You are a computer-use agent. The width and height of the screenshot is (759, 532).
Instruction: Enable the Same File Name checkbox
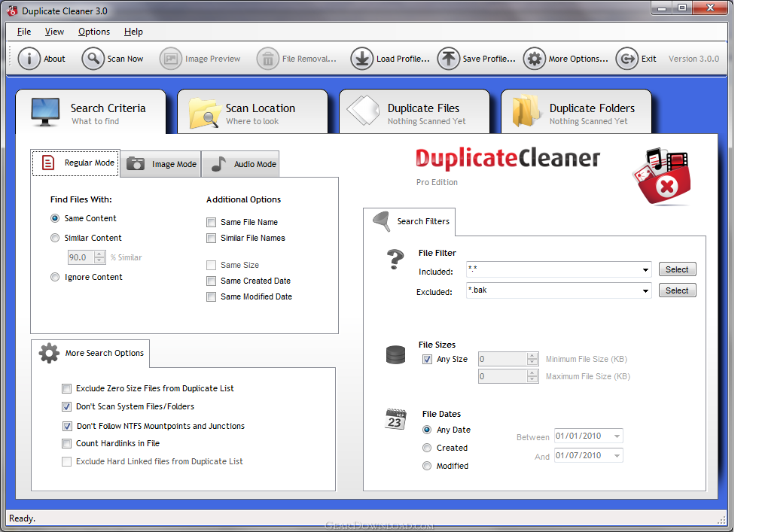tap(211, 222)
